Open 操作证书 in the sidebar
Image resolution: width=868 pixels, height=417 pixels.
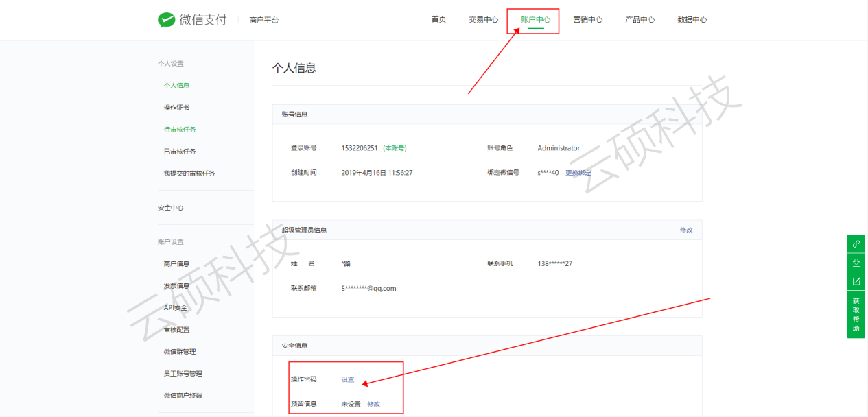pos(176,108)
